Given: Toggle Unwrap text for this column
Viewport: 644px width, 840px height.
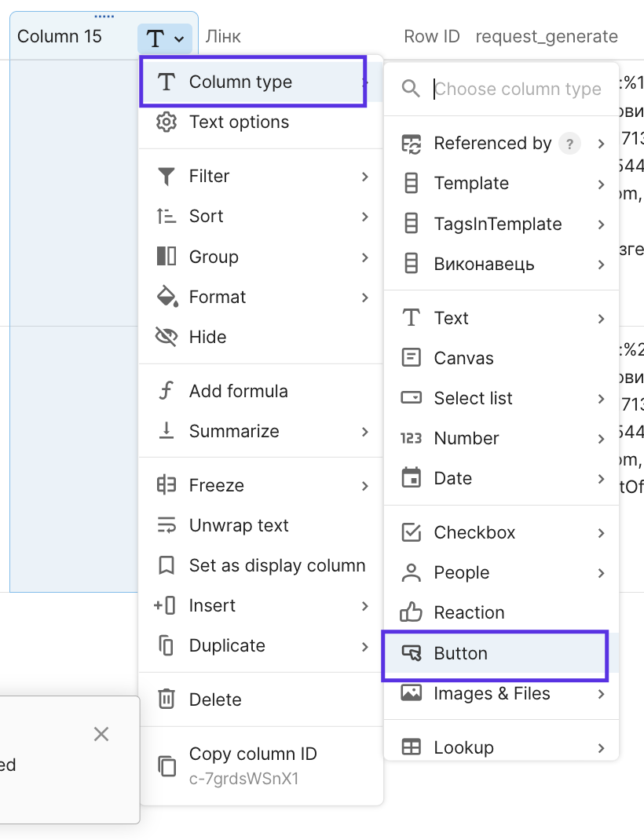Looking at the screenshot, I should click(239, 525).
